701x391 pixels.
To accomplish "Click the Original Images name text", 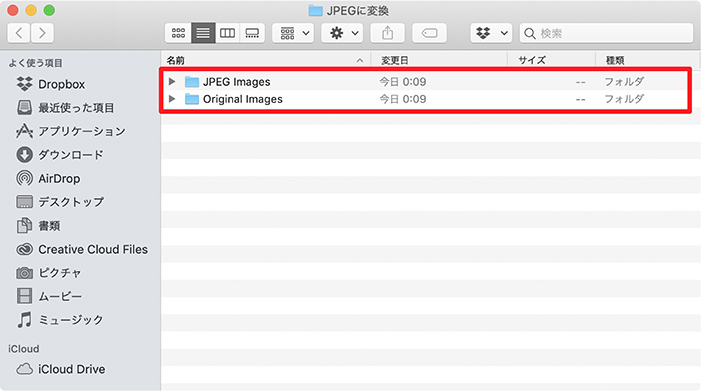I will [243, 99].
